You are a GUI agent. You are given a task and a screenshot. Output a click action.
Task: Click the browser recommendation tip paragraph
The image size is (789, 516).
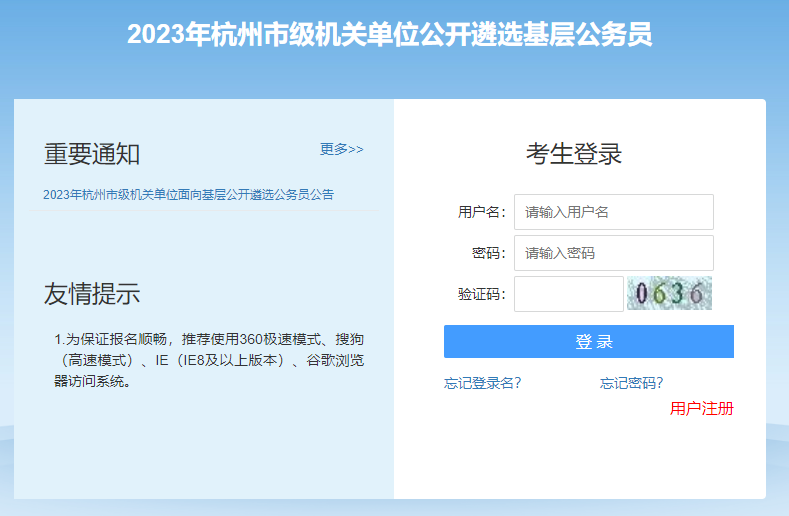209,359
